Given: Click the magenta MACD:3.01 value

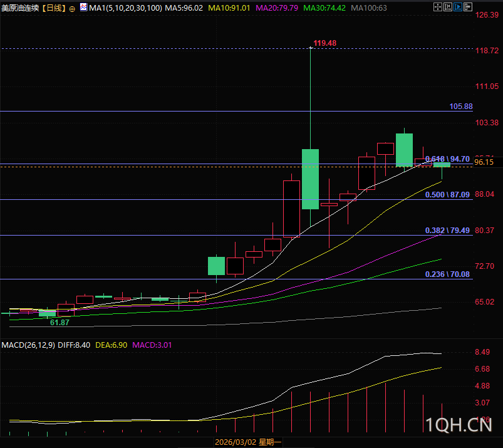Looking at the screenshot, I should [x=152, y=345].
